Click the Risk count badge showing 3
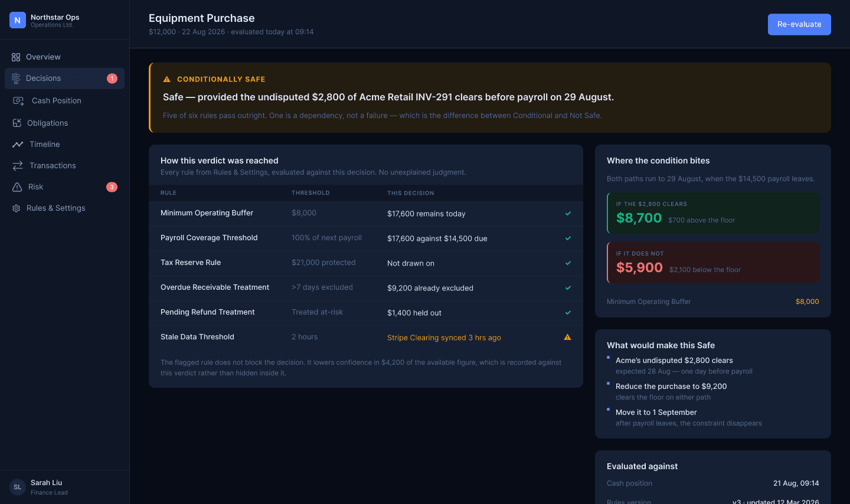Viewport: 850px width, 504px height. [112, 187]
